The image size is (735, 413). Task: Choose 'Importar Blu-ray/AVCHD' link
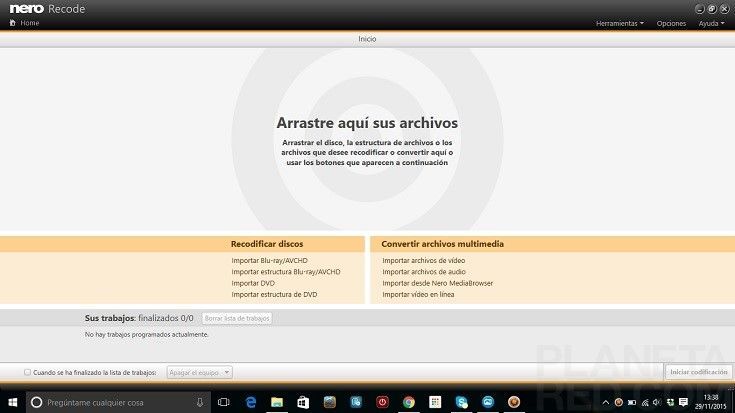[x=269, y=261]
